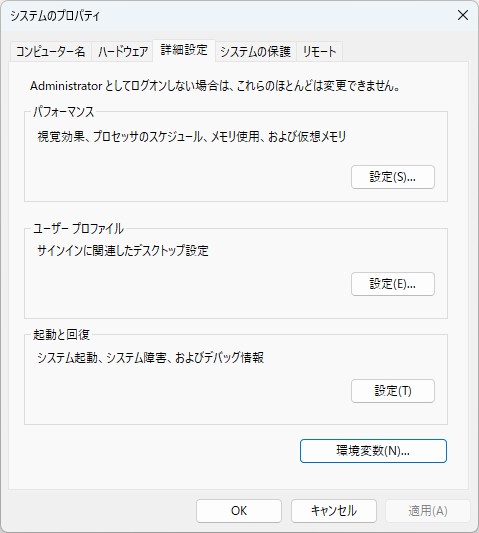
Task: Open the リモート tab
Action: coord(320,52)
